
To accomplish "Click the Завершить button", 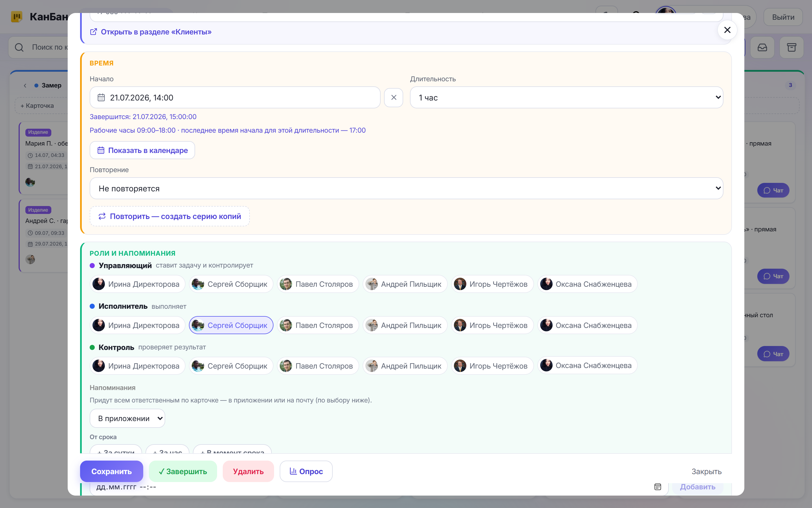I will (183, 471).
